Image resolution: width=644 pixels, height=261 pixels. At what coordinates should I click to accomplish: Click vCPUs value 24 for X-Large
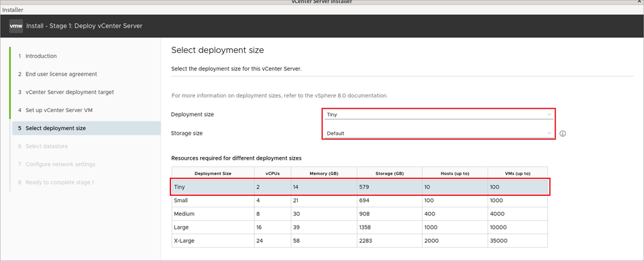click(260, 241)
